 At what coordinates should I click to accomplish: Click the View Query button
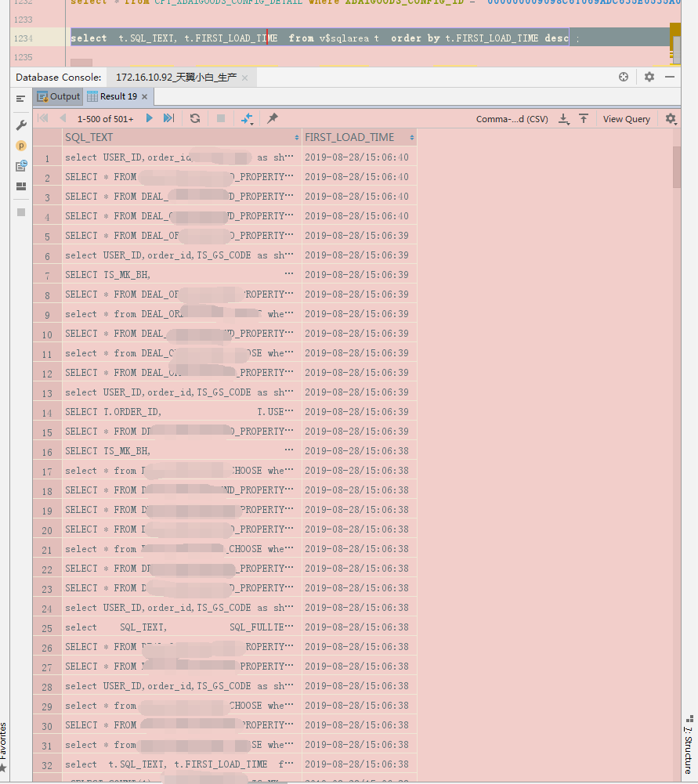(627, 119)
